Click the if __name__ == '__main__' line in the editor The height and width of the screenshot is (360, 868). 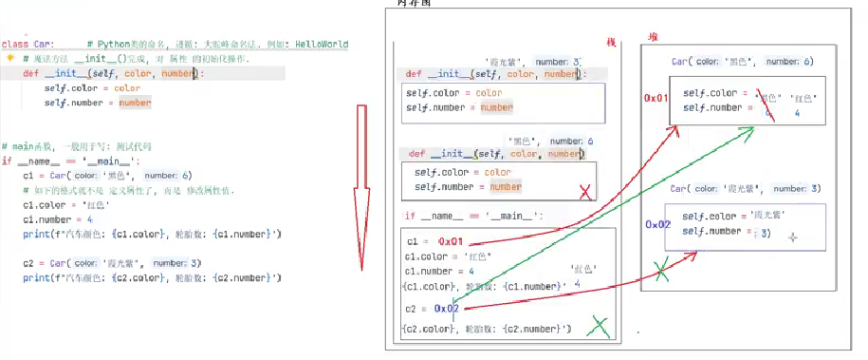click(x=71, y=161)
